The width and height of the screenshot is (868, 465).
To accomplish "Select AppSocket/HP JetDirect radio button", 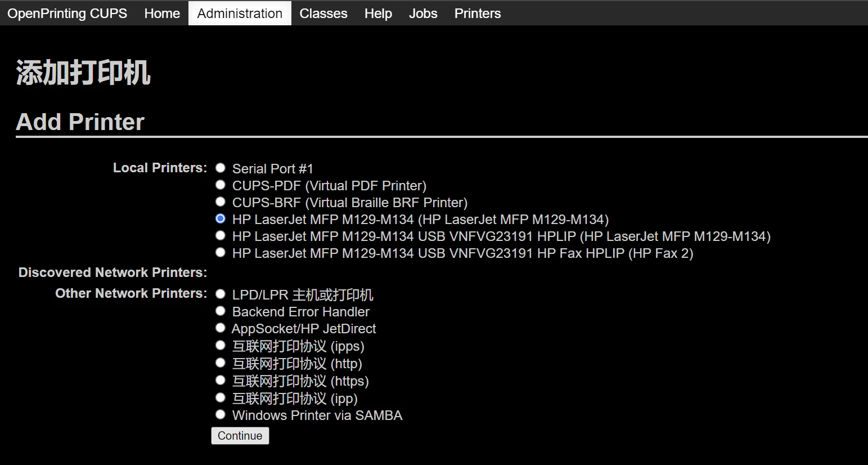I will [x=221, y=328].
